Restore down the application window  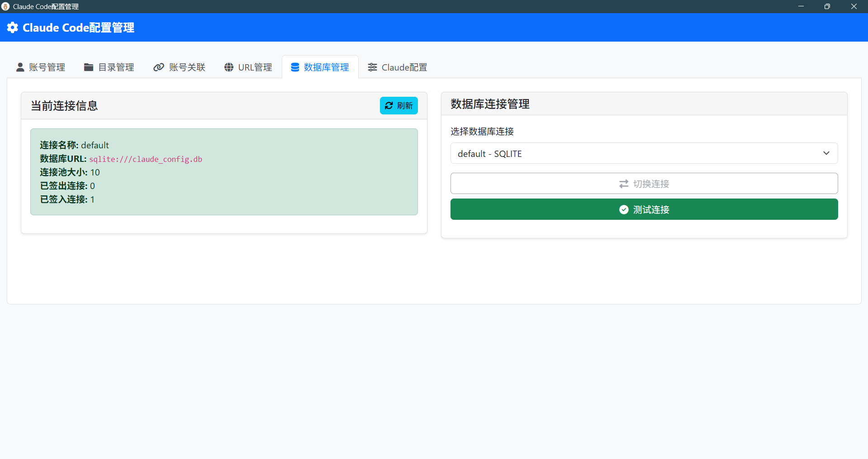tap(827, 6)
